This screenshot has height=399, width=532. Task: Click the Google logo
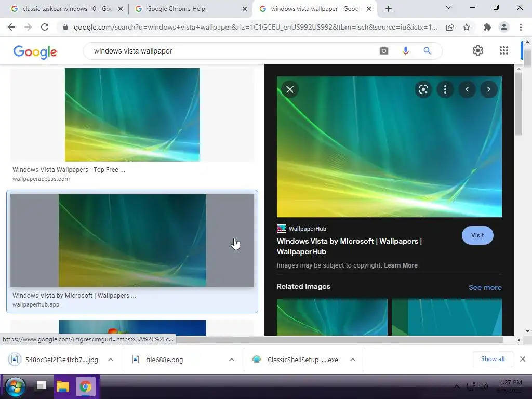tap(35, 51)
